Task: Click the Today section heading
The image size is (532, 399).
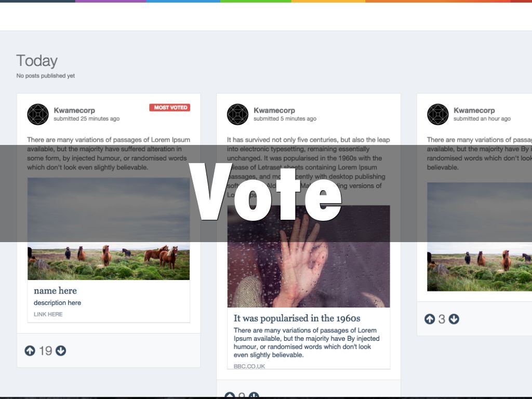Action: (37, 61)
